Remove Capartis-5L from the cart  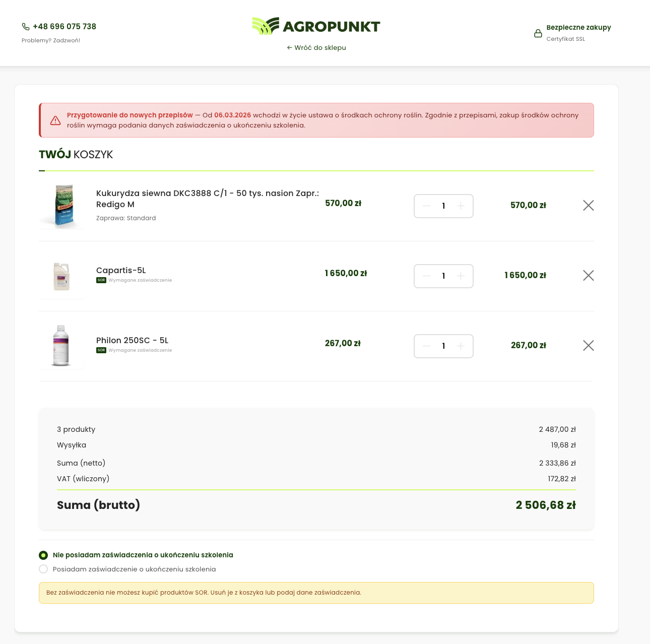[588, 275]
